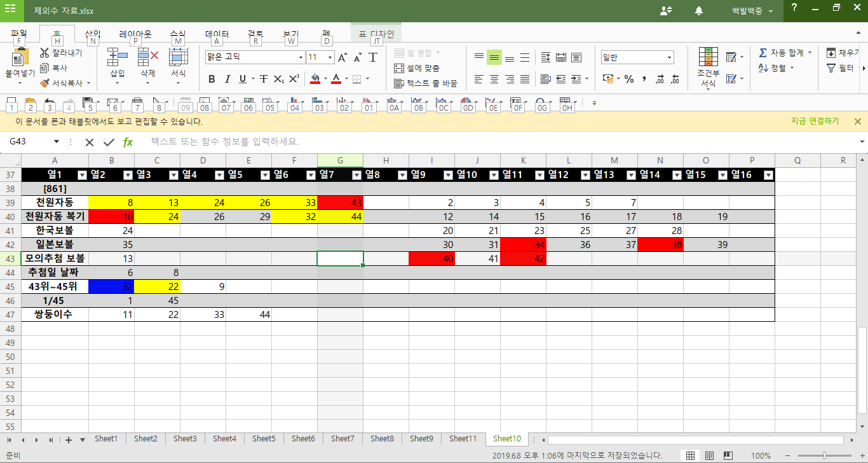Click the percent style icon
The height and width of the screenshot is (463, 868).
click(629, 79)
